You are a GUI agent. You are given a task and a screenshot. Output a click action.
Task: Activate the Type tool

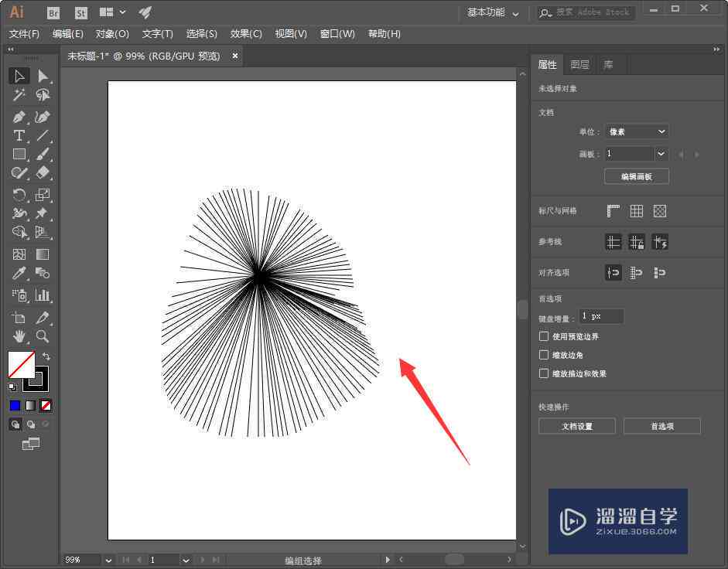point(19,135)
